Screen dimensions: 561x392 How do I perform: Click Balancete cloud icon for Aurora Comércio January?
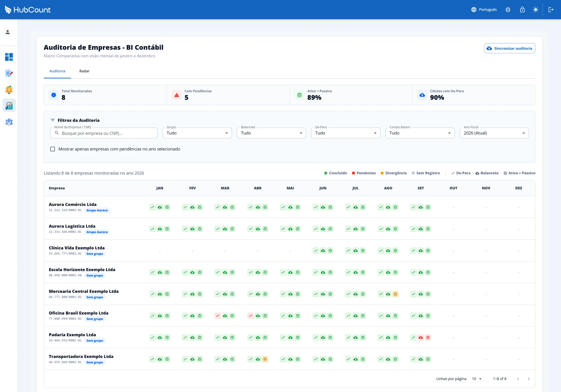160,207
